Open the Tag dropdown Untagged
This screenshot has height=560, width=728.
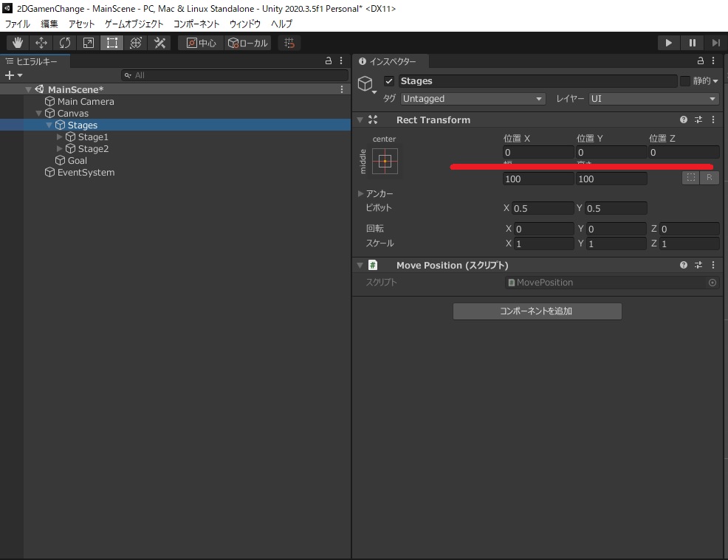coord(473,99)
